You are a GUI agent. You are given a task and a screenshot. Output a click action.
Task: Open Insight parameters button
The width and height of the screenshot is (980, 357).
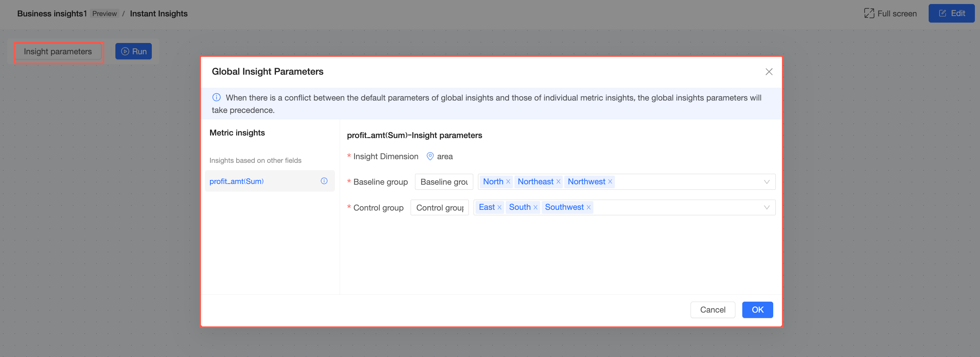point(58,51)
